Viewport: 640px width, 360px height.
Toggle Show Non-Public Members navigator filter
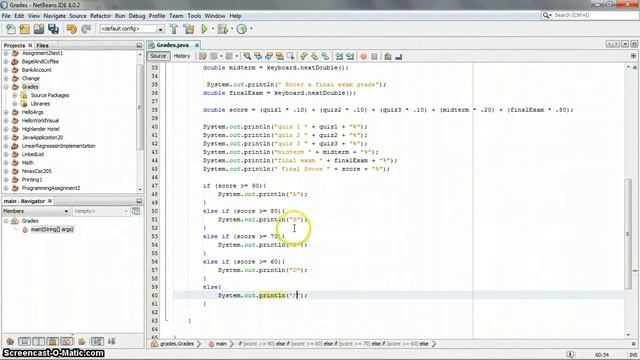coord(53,341)
